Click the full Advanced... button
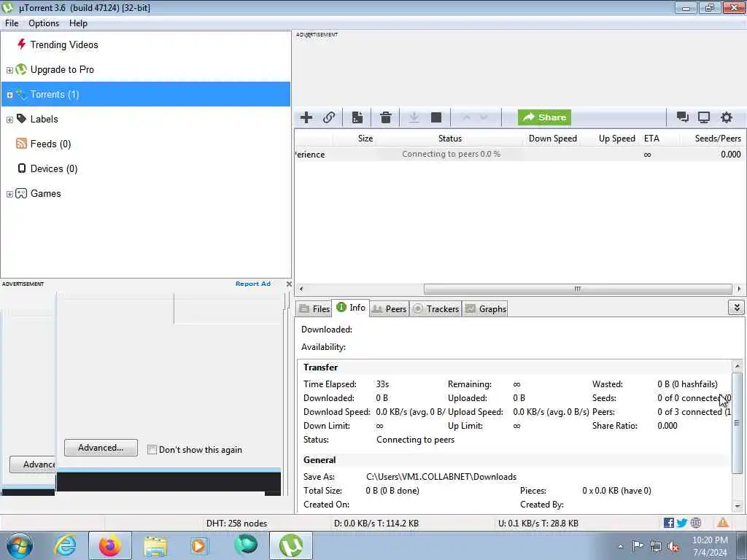 (101, 448)
